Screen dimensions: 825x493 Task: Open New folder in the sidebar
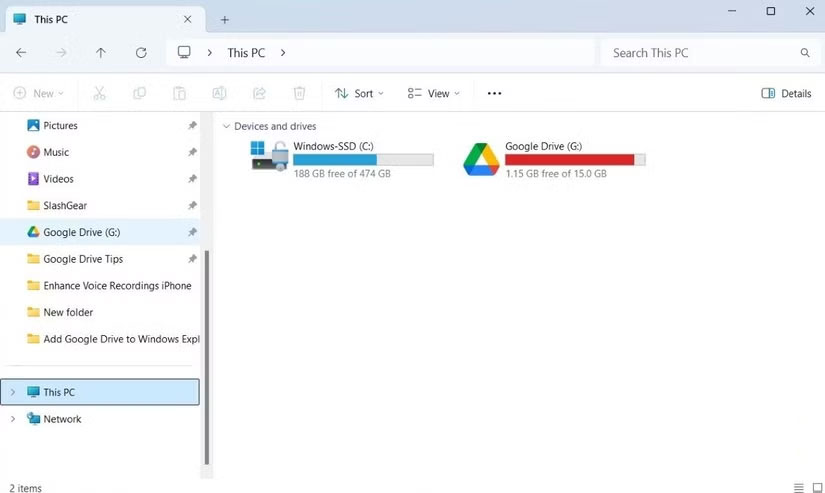tap(68, 312)
